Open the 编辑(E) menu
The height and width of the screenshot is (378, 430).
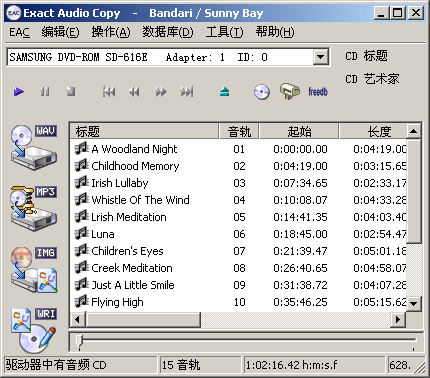pyautogui.click(x=60, y=32)
